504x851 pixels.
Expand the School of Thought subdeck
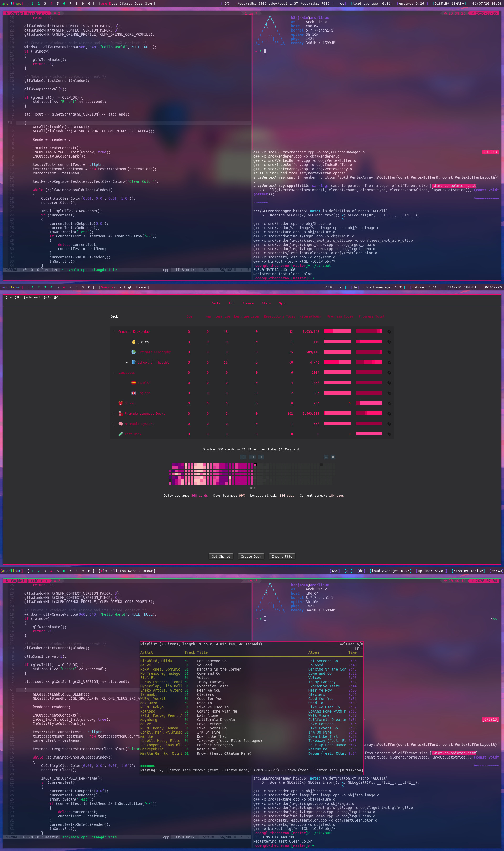(x=127, y=362)
